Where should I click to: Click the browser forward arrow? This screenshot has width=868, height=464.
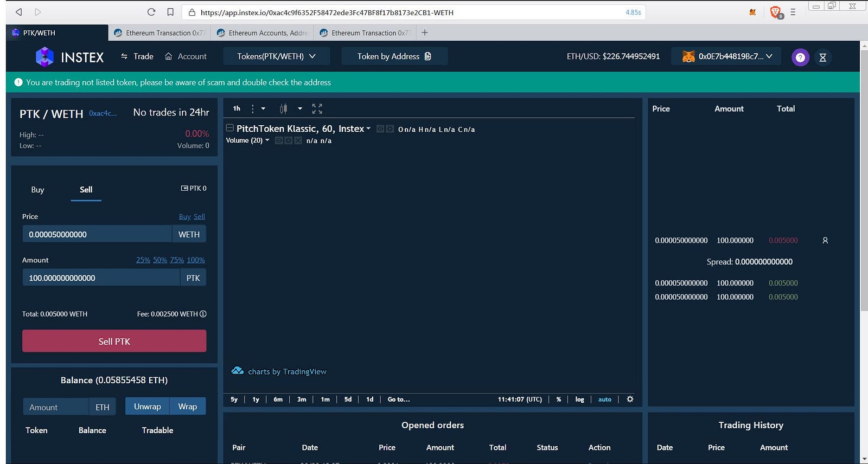pyautogui.click(x=37, y=12)
